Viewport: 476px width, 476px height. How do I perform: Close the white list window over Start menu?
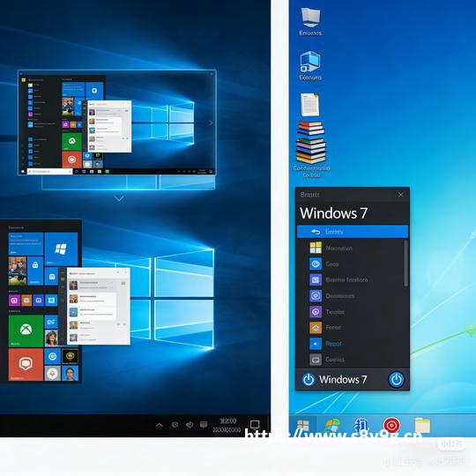(x=126, y=273)
